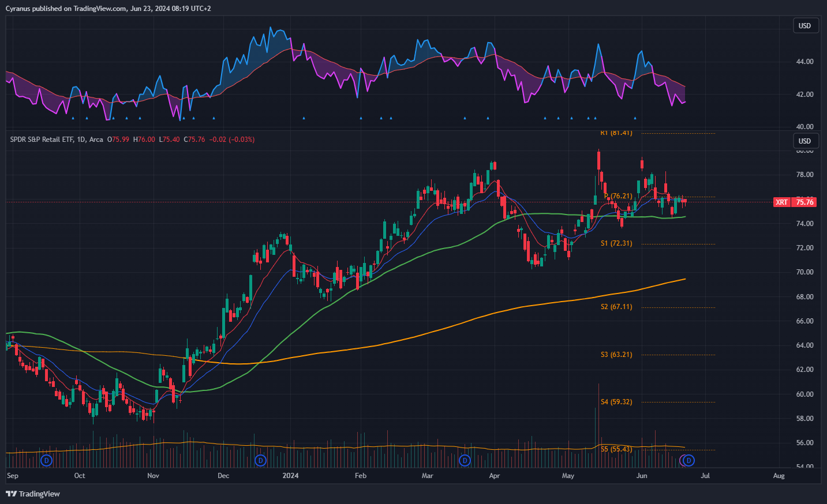Click the SPDR S&P Retail ETF title
This screenshot has height=504, width=827.
click(42, 140)
